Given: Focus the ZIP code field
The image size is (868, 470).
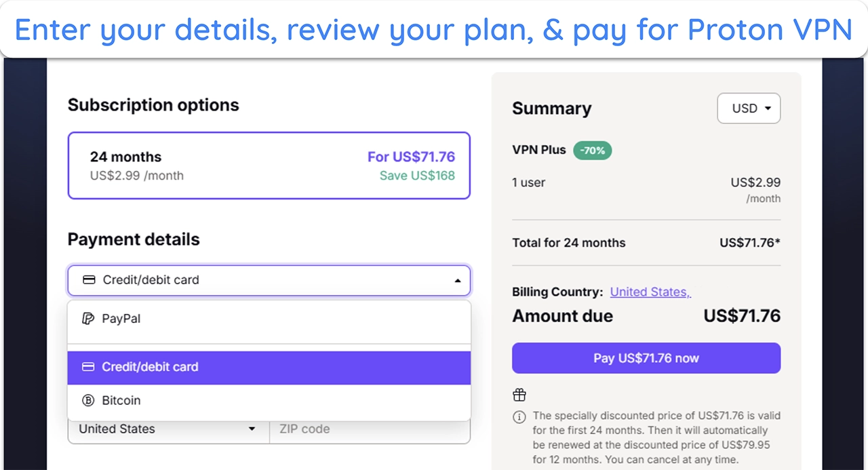Looking at the screenshot, I should (x=370, y=429).
